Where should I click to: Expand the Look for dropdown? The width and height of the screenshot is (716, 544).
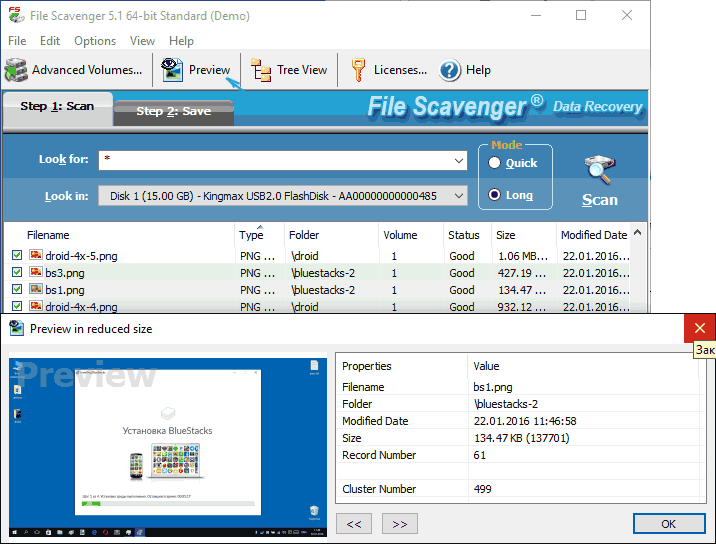[x=459, y=160]
